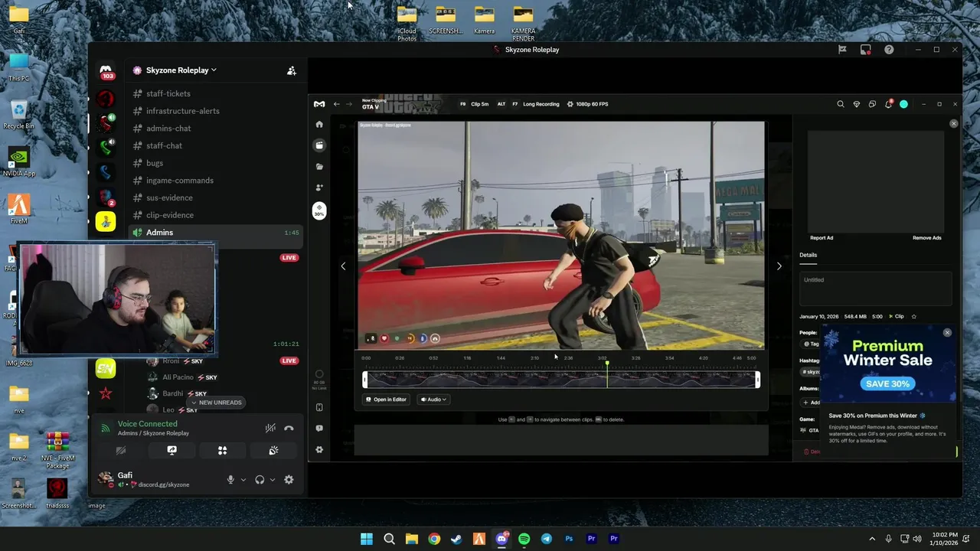Click the Report Ad link
Image resolution: width=980 pixels, height=551 pixels.
(x=822, y=238)
